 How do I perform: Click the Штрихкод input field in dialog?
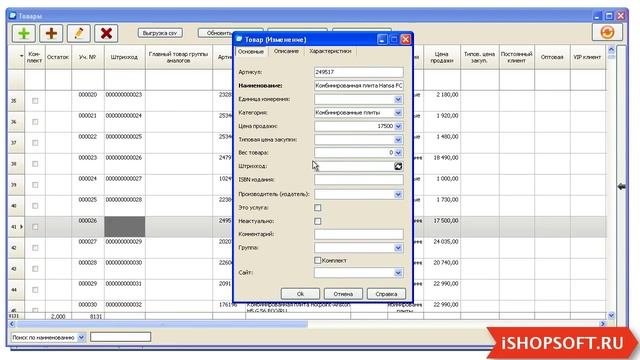click(354, 166)
